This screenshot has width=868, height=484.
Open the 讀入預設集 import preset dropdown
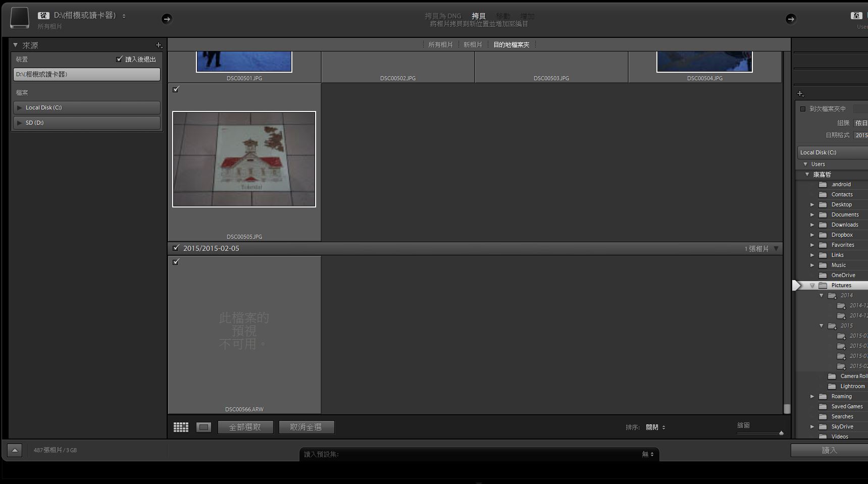(x=648, y=454)
